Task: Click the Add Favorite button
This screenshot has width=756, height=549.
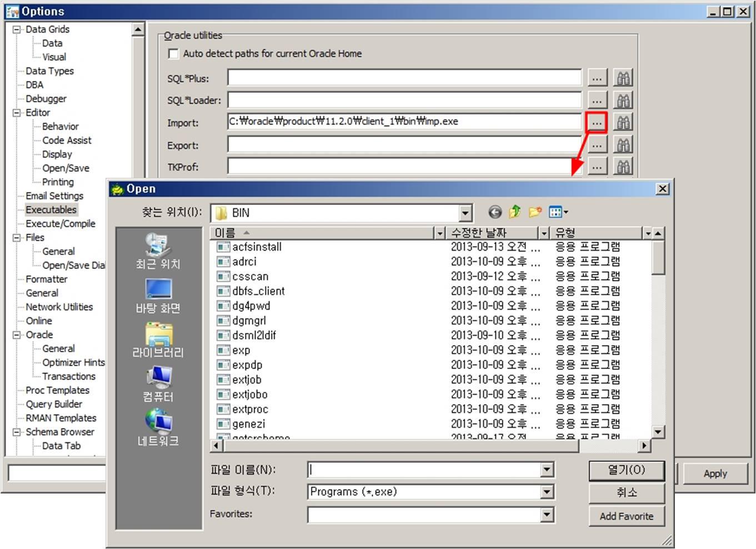Action: coord(626,516)
